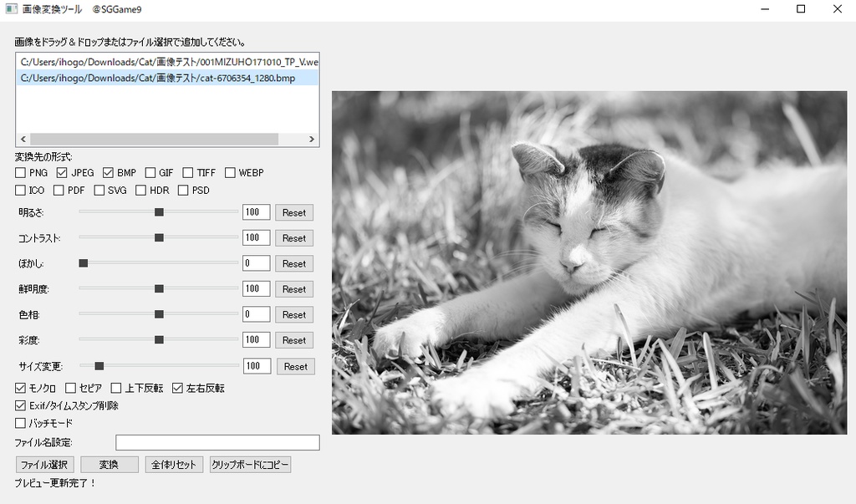Enable the セピア sepia checkbox
Image resolution: width=856 pixels, height=504 pixels.
70,388
